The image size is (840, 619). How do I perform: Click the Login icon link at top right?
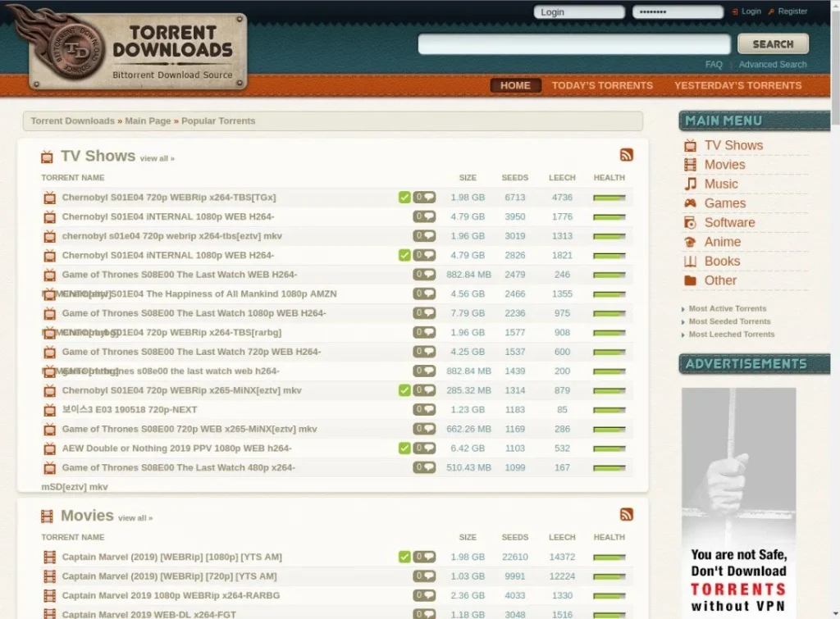pyautogui.click(x=746, y=11)
